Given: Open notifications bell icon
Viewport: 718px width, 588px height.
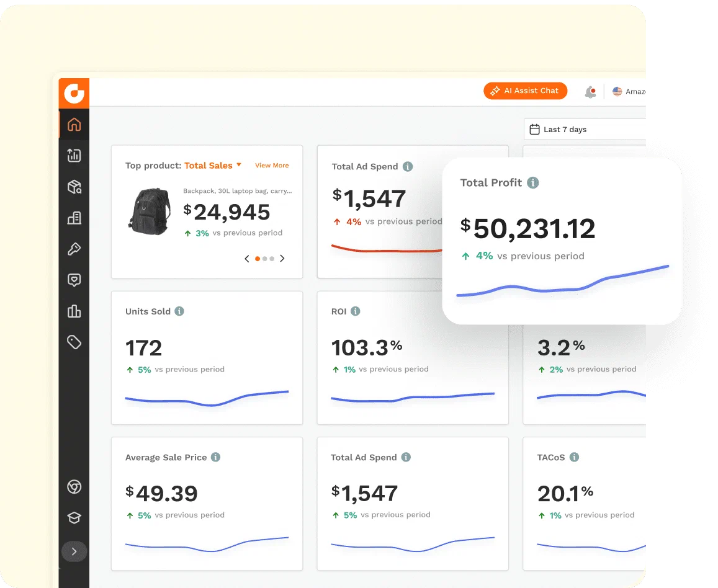Looking at the screenshot, I should pyautogui.click(x=591, y=92).
